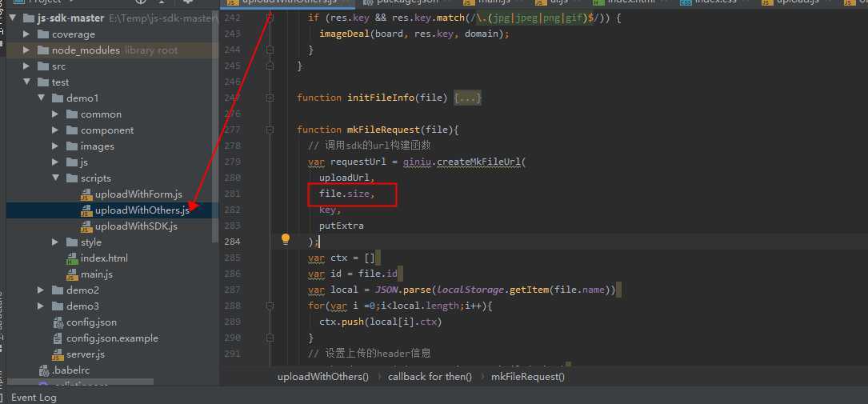The height and width of the screenshot is (404, 868).
Task: Expand the node_modules library root folder
Action: tap(26, 50)
